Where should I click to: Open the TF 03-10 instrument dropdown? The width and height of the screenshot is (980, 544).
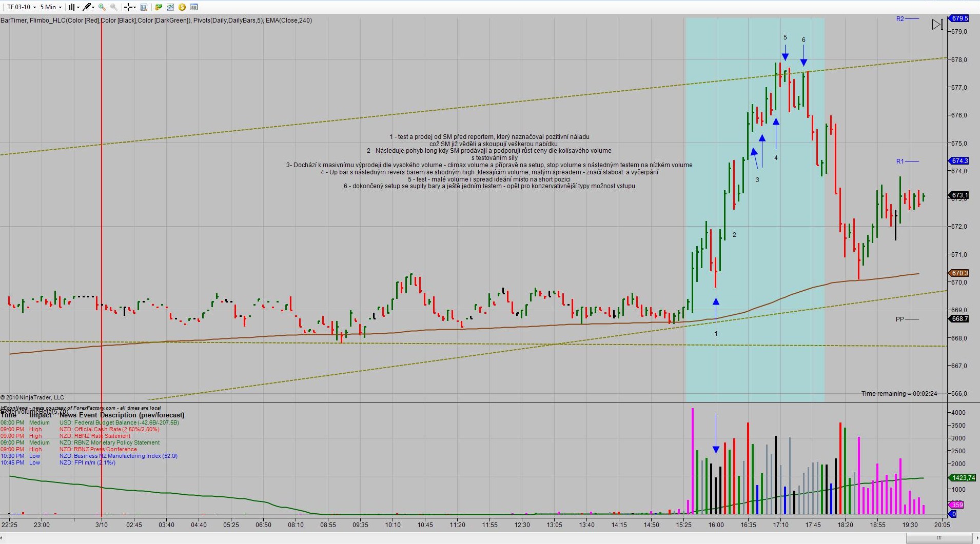pos(21,7)
